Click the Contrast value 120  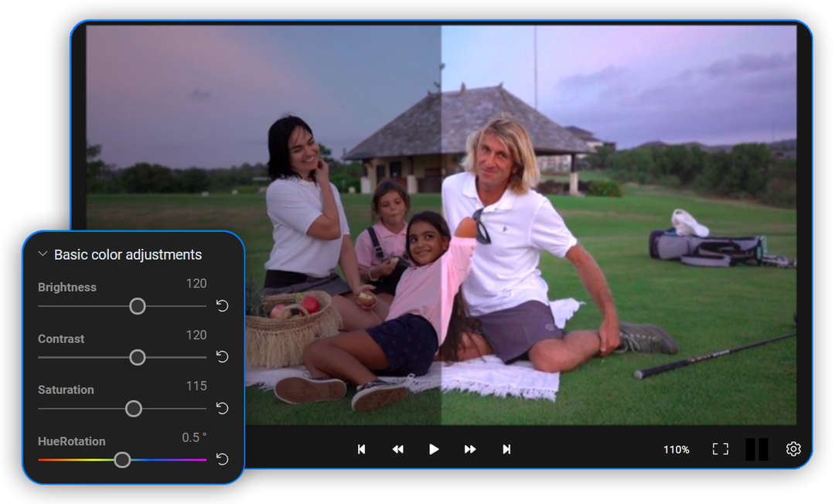pyautogui.click(x=196, y=335)
